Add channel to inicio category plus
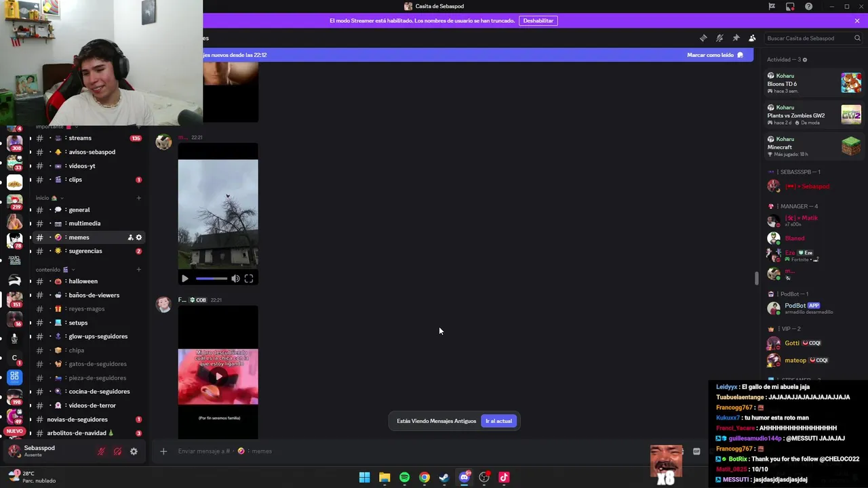The image size is (868, 488). 139,198
